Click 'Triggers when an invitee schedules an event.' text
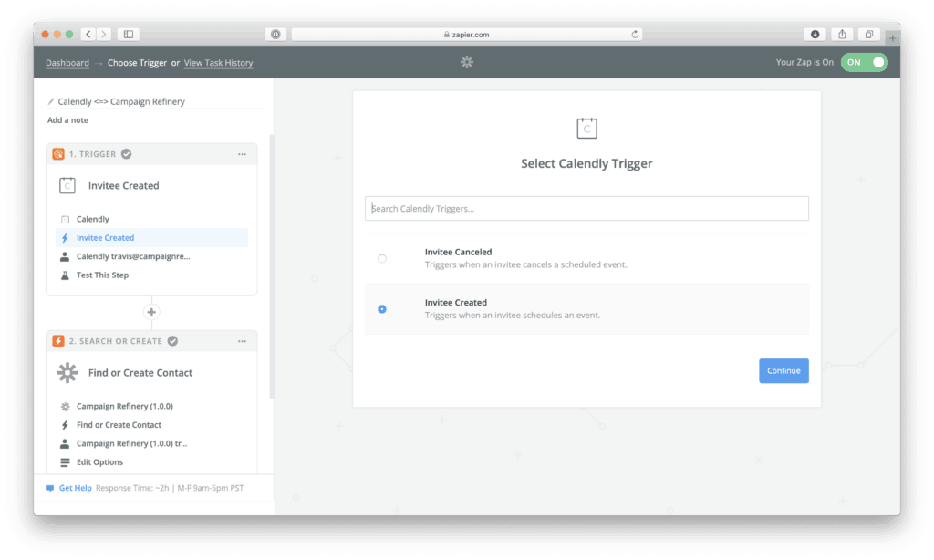Image resolution: width=934 pixels, height=560 pixels. click(513, 316)
